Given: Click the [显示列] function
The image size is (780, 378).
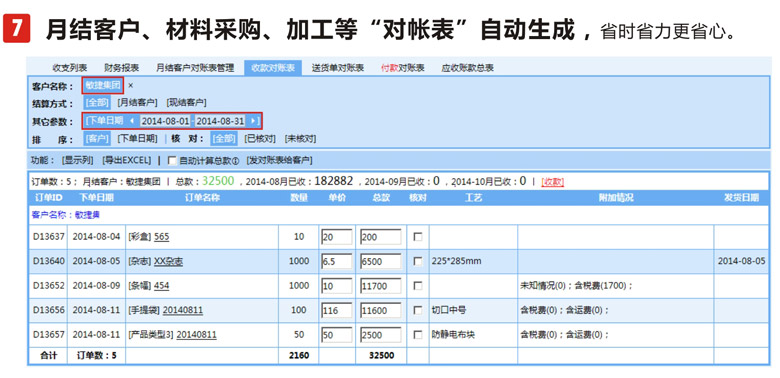Looking at the screenshot, I should point(77,160).
